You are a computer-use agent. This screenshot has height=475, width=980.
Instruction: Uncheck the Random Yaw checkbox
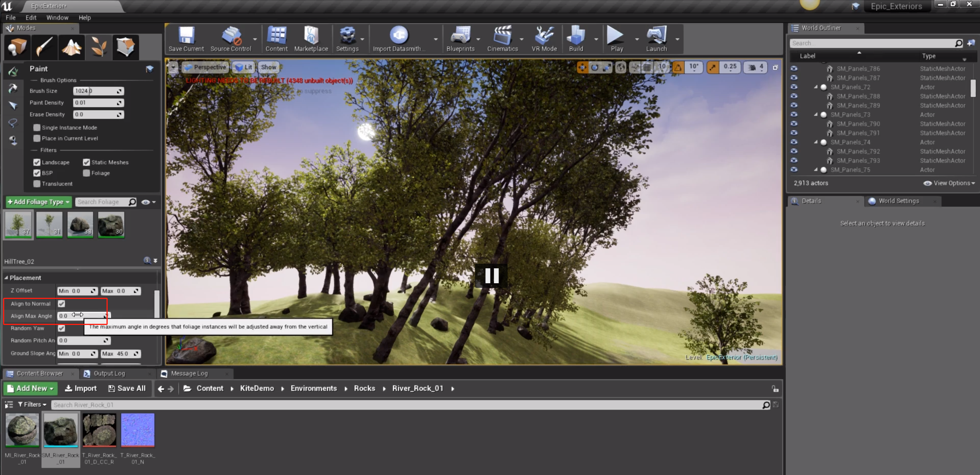tap(61, 328)
